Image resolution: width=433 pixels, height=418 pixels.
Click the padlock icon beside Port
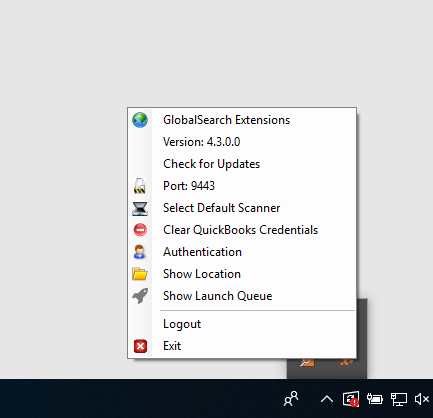140,186
